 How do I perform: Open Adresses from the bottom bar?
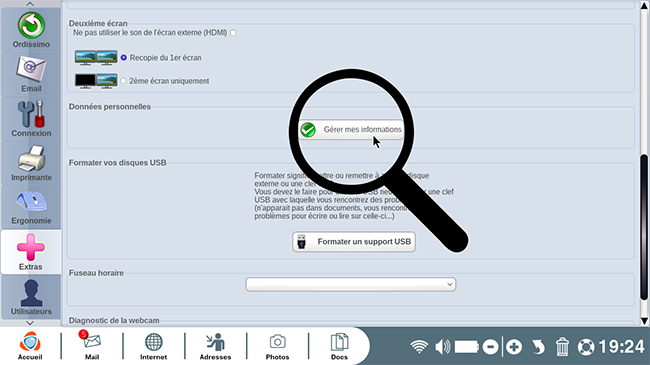(215, 346)
